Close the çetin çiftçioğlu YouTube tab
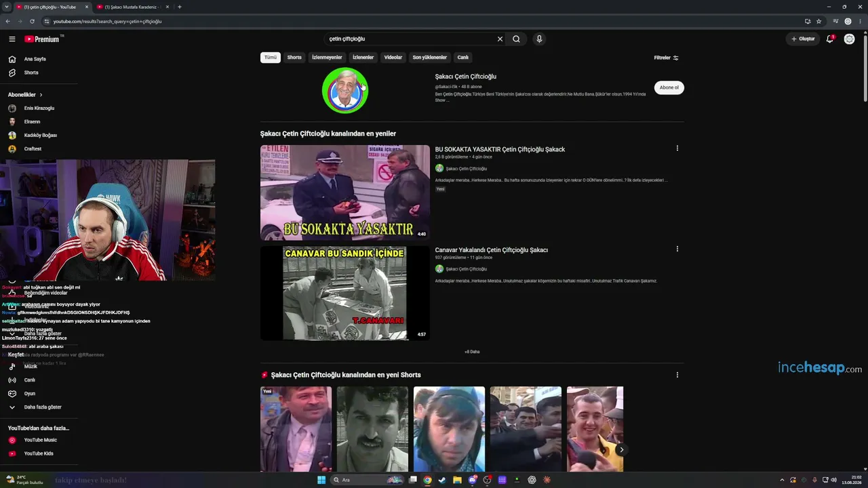 pyautogui.click(x=87, y=7)
